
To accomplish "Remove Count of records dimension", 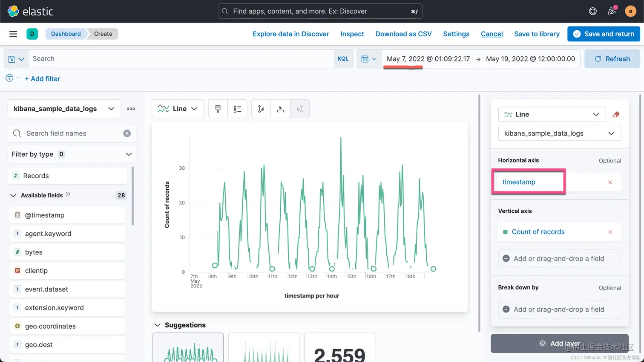I will pyautogui.click(x=610, y=232).
